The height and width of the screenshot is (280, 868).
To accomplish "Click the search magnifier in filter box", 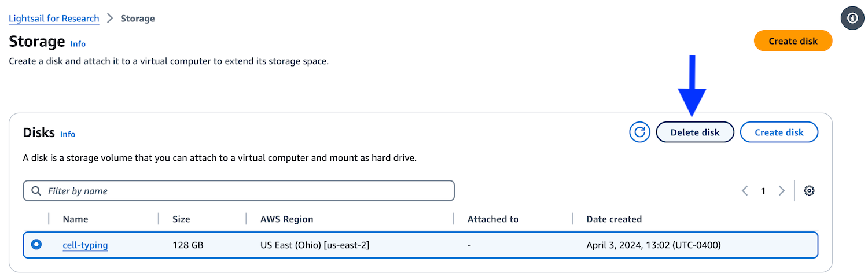I will pos(36,191).
